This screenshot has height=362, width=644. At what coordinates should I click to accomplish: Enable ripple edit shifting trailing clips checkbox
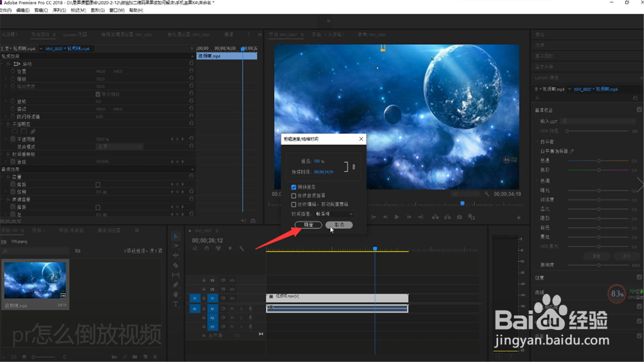294,204
